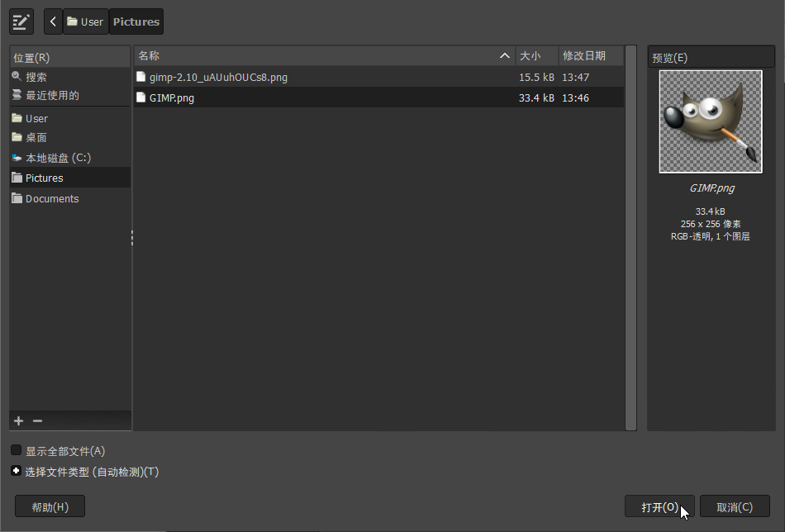Viewport: 785px width, 532px height.
Task: Select Documents bookmark in sidebar
Action: coord(70,199)
